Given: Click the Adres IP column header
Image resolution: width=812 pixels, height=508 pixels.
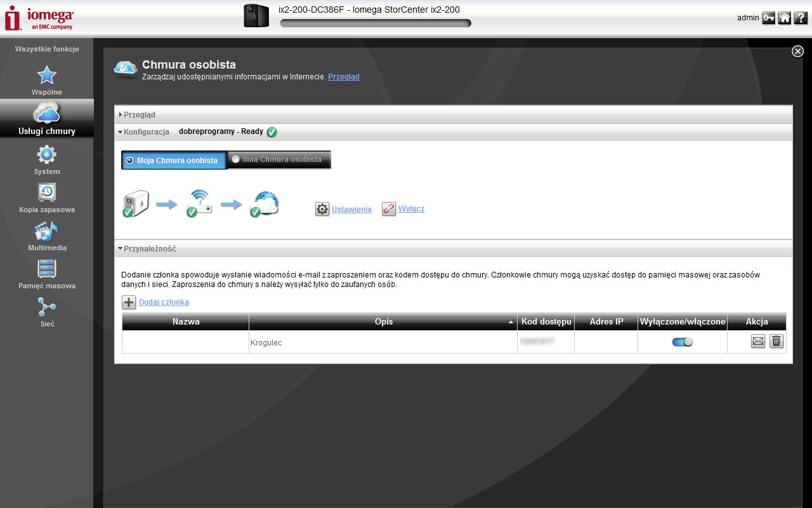Looking at the screenshot, I should pyautogui.click(x=606, y=321).
